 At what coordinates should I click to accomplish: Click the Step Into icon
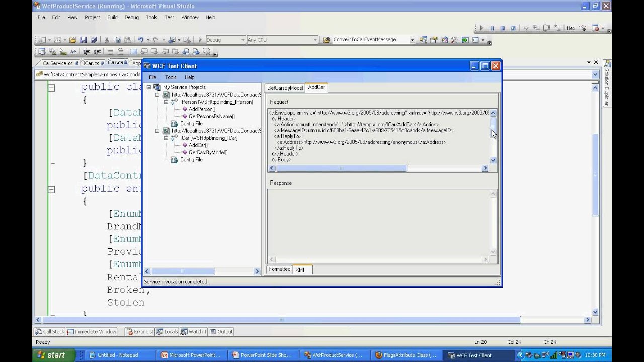coord(536,28)
